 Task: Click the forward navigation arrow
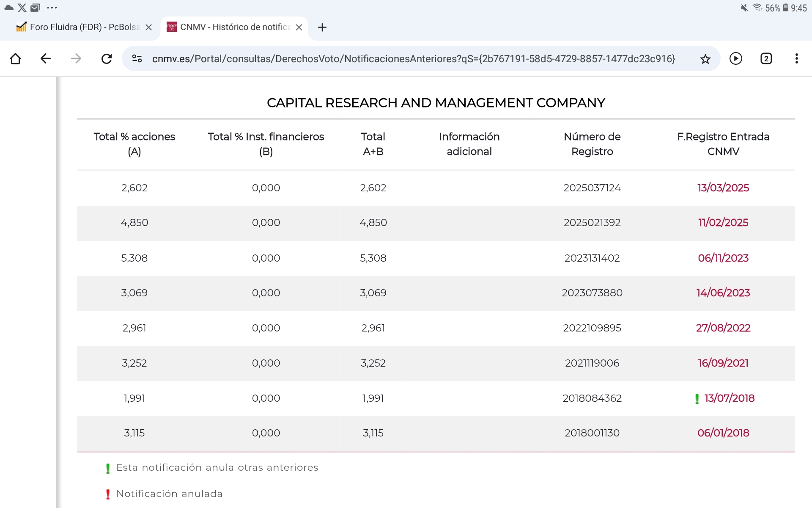click(x=76, y=58)
